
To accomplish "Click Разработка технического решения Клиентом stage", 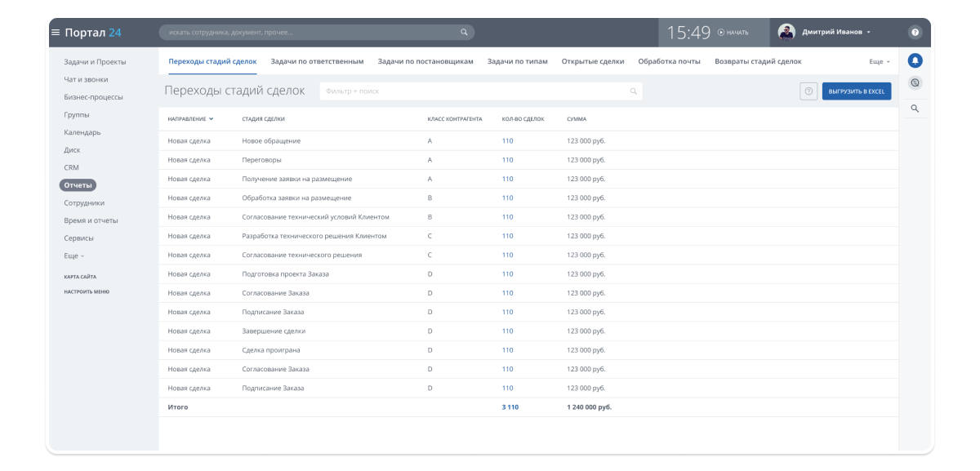I will click(314, 236).
